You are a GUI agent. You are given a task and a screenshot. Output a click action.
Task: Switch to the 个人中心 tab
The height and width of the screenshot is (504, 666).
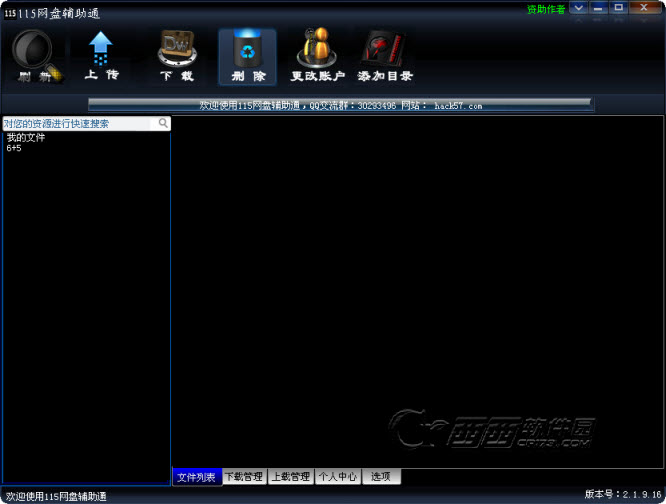[338, 477]
